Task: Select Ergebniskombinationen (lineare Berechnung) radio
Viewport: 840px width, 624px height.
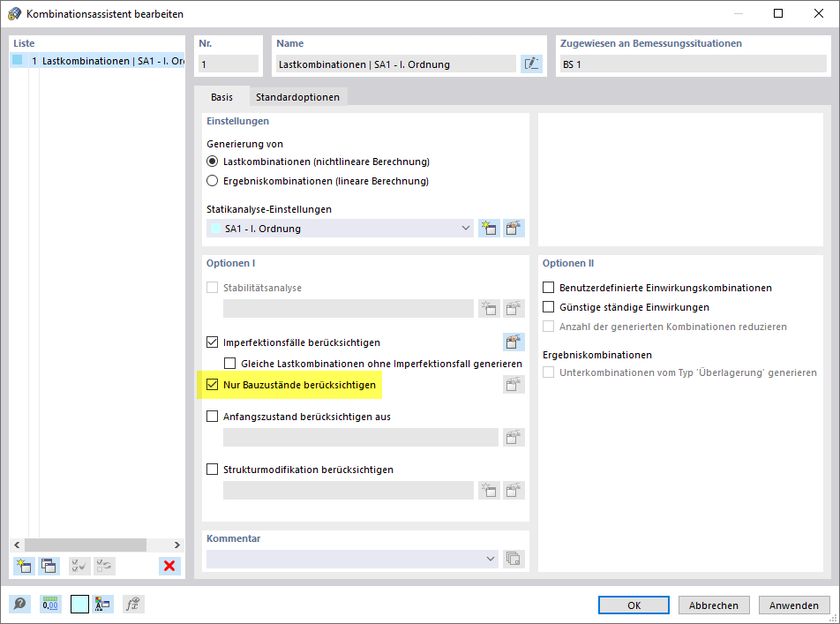Action: click(212, 181)
